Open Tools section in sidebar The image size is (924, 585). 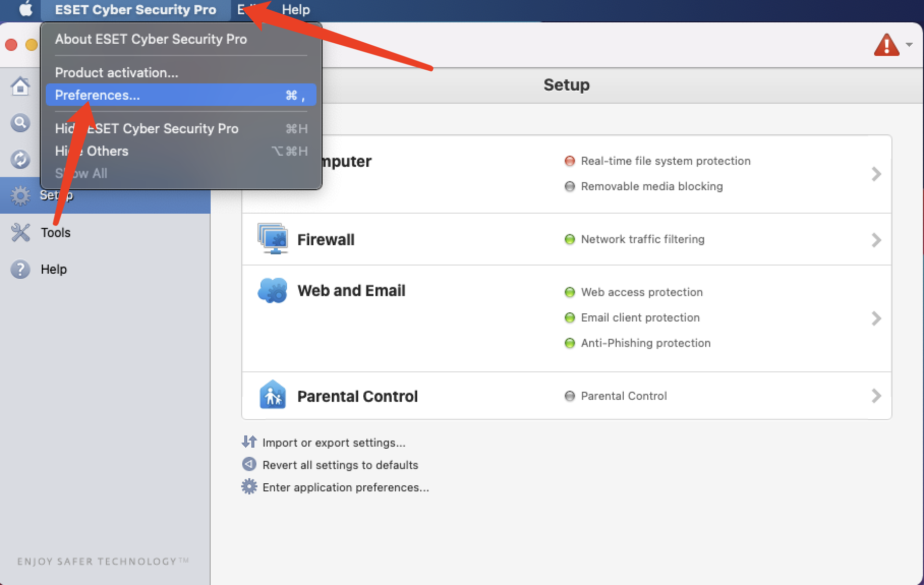105,232
